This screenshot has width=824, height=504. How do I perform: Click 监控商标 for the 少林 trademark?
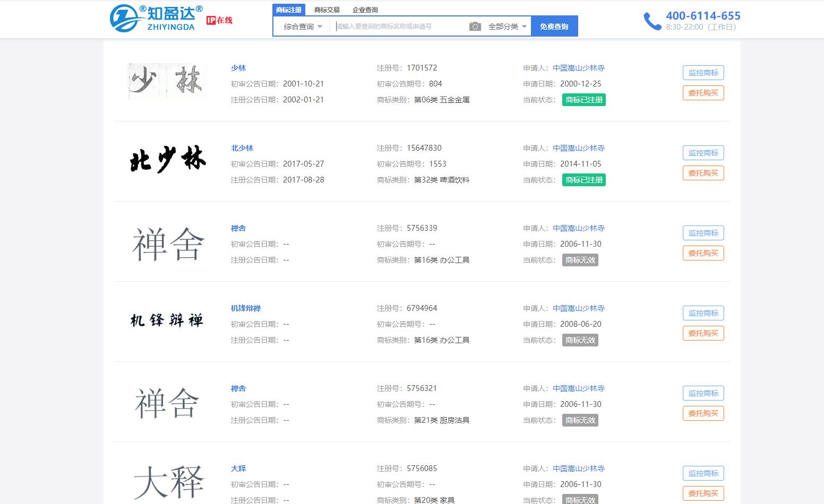[703, 73]
